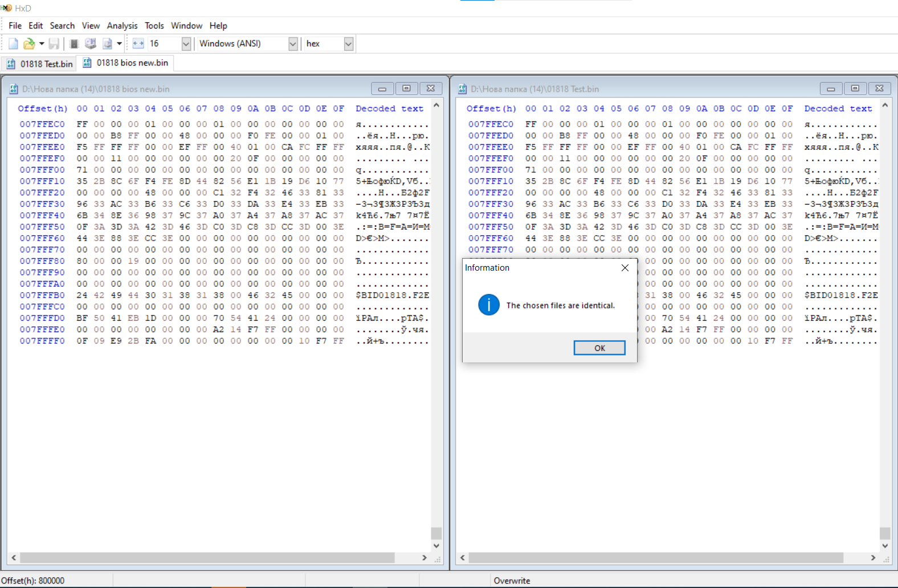Click the horizontal scrollbar thumb in Test.bin window
Viewport: 898px width, 588px height.
[656, 558]
